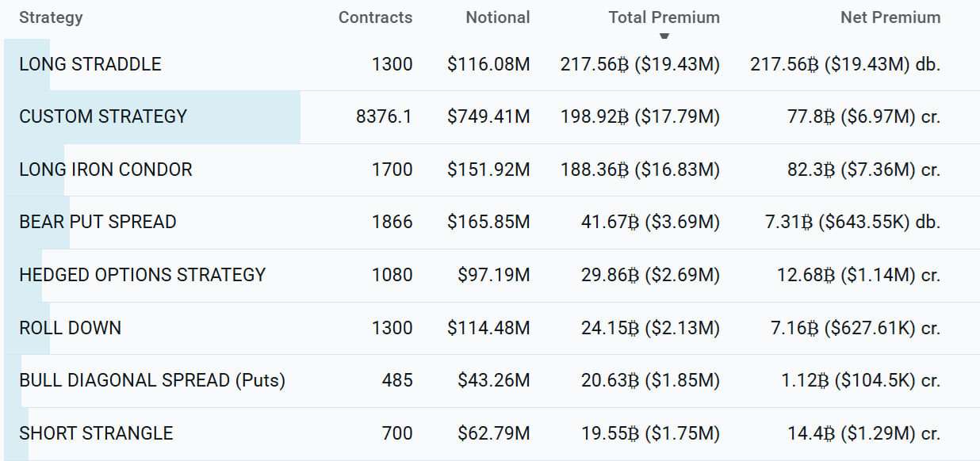Click BULL DIAGONAL SPREAD (Puts) row
Screen dimensions: 980x461
[152, 380]
